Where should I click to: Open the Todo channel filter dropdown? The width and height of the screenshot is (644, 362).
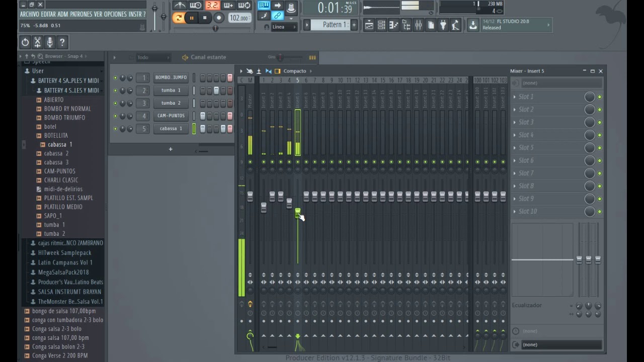tap(153, 57)
